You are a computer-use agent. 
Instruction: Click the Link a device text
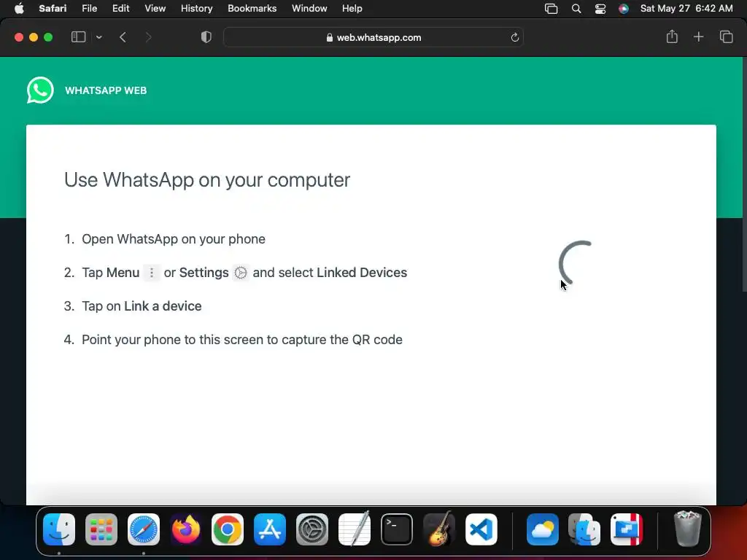pyautogui.click(x=163, y=306)
